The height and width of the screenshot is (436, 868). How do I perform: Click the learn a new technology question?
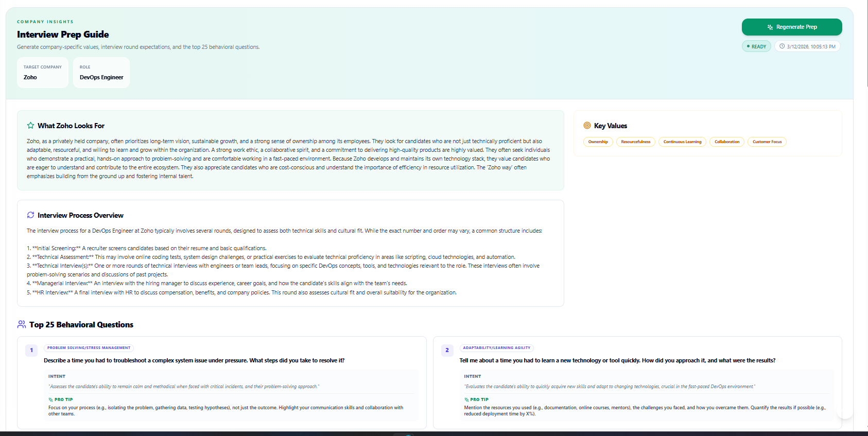[x=617, y=360]
